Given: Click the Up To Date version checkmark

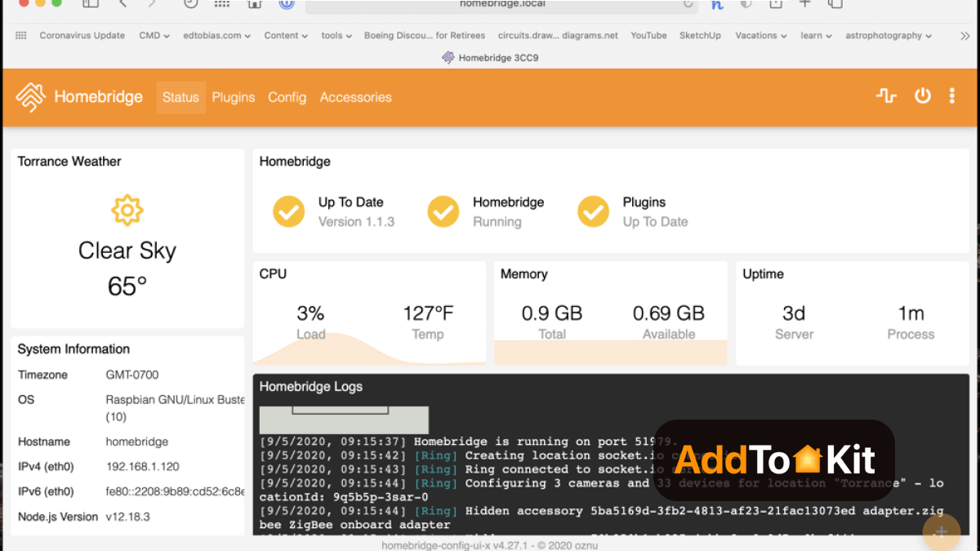Looking at the screenshot, I should [288, 211].
